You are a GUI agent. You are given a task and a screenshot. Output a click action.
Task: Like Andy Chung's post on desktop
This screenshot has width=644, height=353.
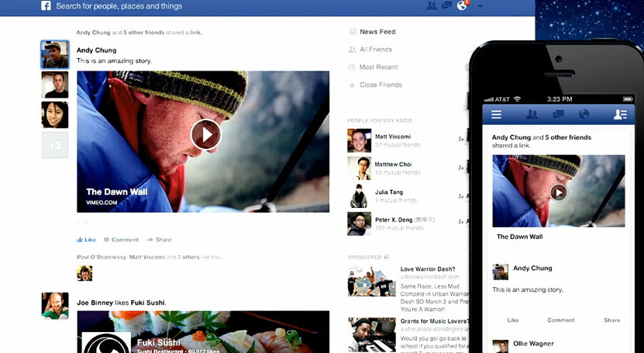[86, 240]
